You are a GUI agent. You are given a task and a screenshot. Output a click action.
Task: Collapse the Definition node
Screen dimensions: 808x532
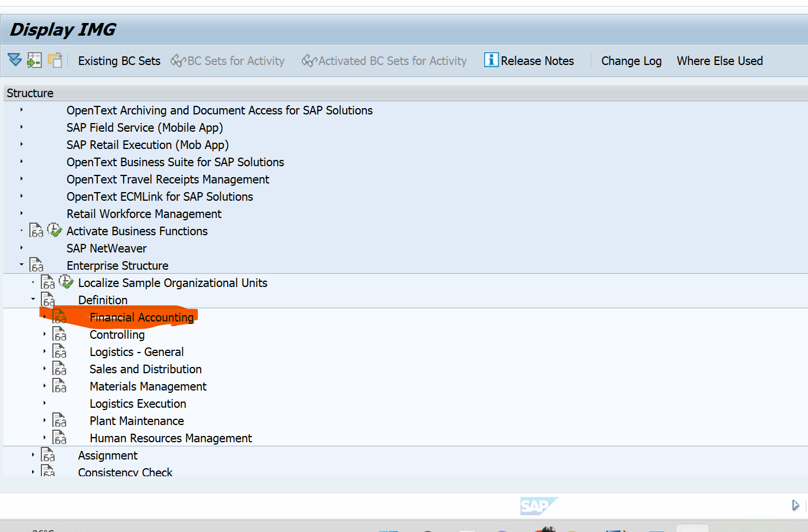click(33, 299)
